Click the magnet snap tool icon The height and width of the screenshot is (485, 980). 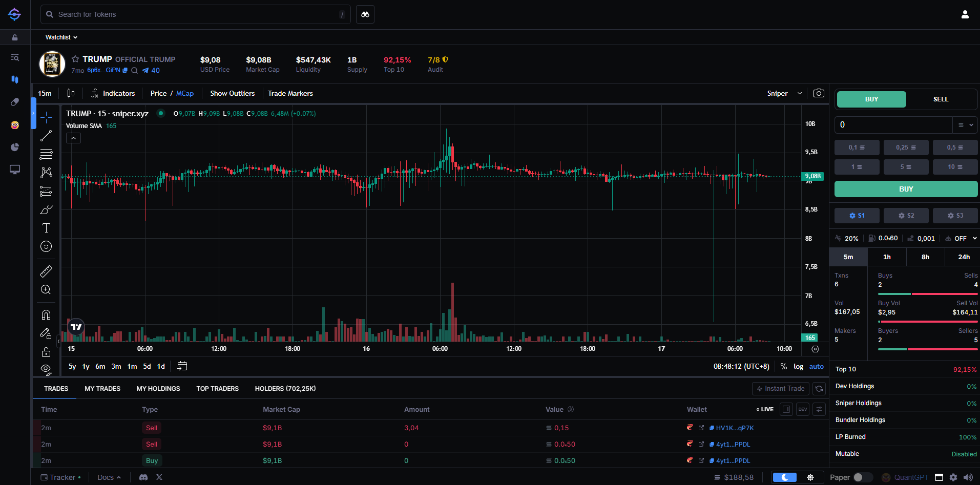pos(46,314)
